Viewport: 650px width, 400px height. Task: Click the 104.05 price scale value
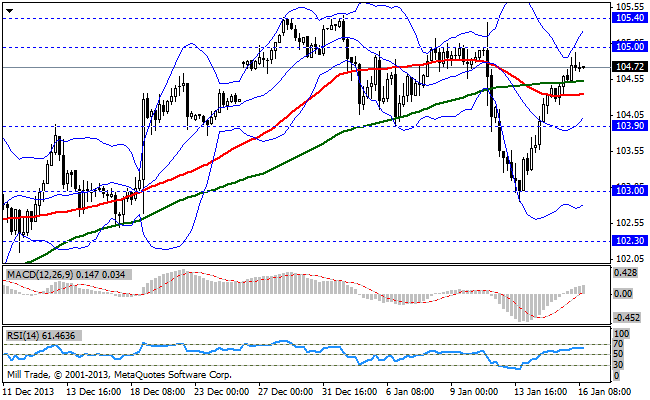tap(630, 115)
